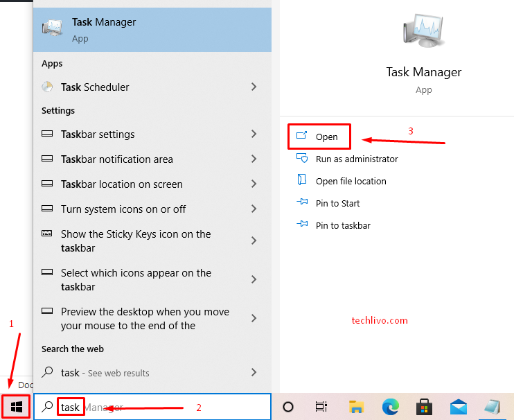Screen dimensions: 514x420
Task: Click the Settings section heading
Action: point(58,111)
